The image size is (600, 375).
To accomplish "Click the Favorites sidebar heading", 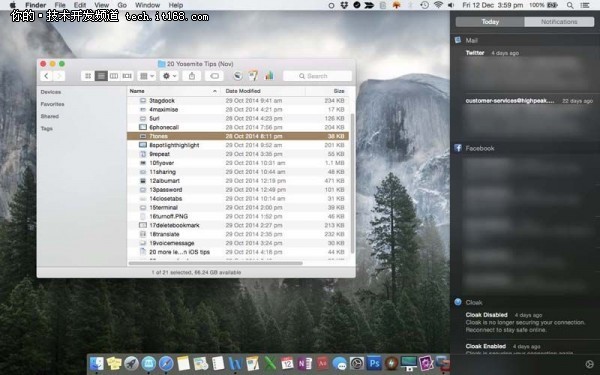I will [x=52, y=104].
